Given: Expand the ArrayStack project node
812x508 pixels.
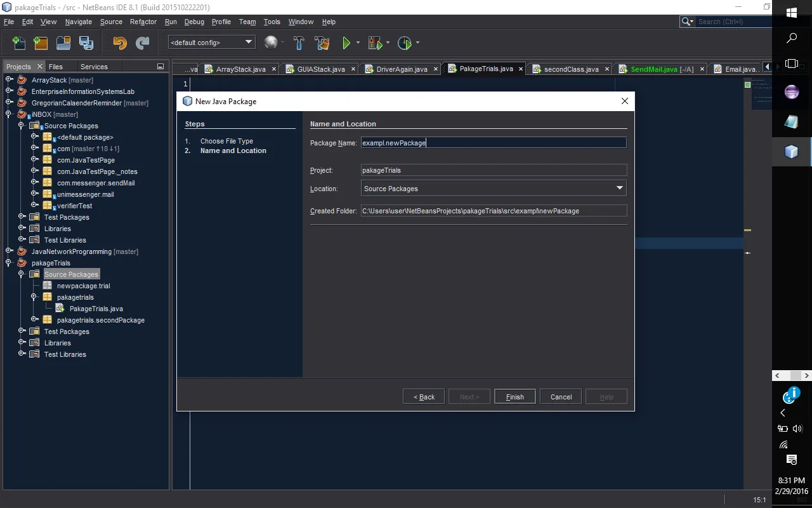Looking at the screenshot, I should coord(10,80).
